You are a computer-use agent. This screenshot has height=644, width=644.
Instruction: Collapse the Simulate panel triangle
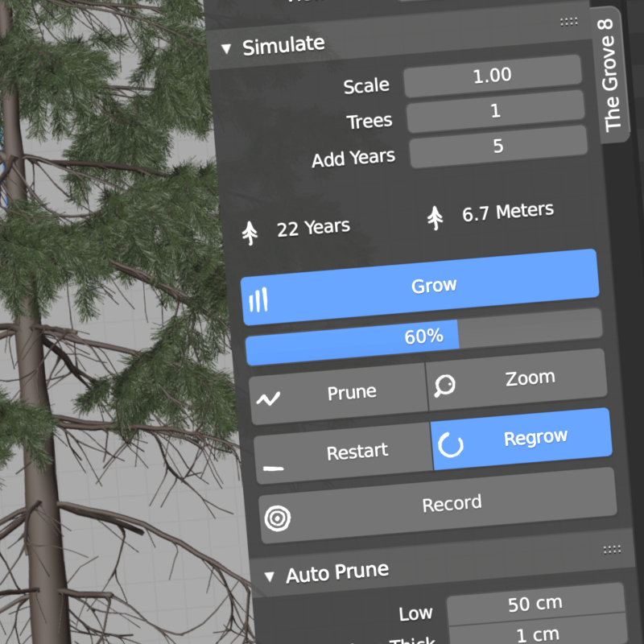click(x=226, y=49)
